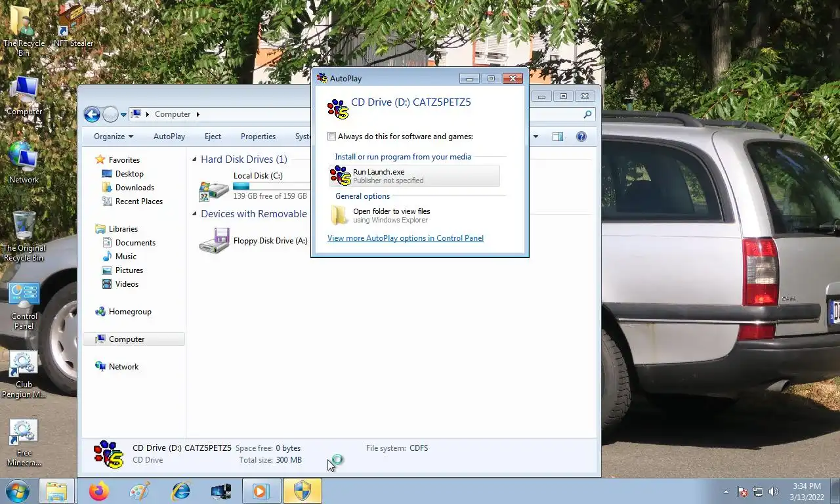Screen dimensions: 840x504
Task: Open Computer desktop icon
Action: click(x=24, y=96)
